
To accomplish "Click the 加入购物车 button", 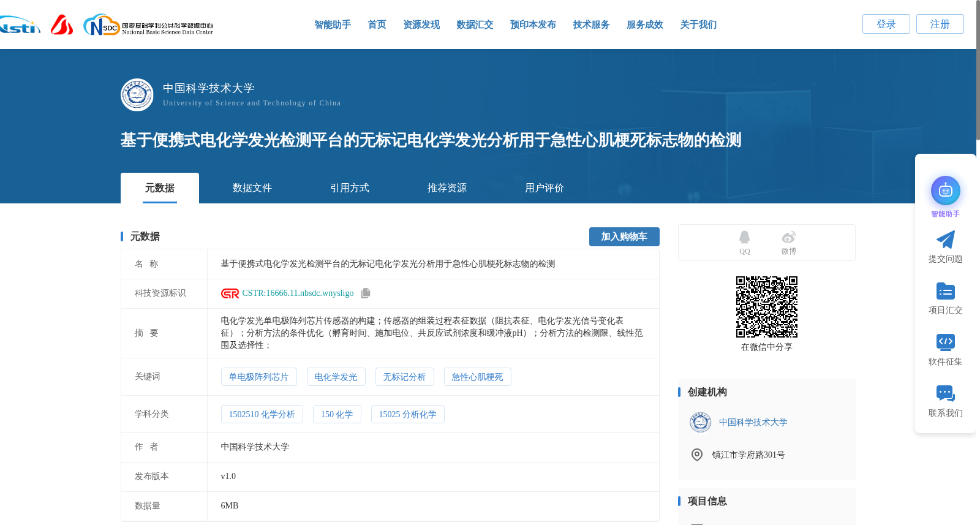I will pos(624,236).
